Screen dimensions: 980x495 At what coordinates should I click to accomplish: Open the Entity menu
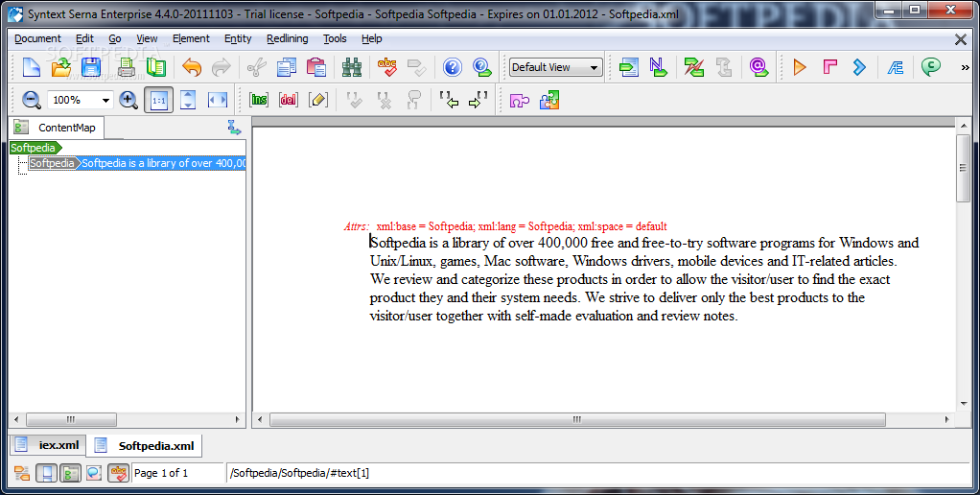[238, 38]
